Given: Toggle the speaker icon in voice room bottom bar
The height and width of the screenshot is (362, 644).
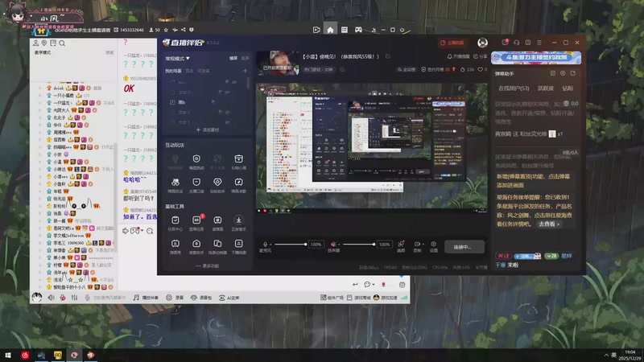Looking at the screenshot, I should (x=51, y=298).
